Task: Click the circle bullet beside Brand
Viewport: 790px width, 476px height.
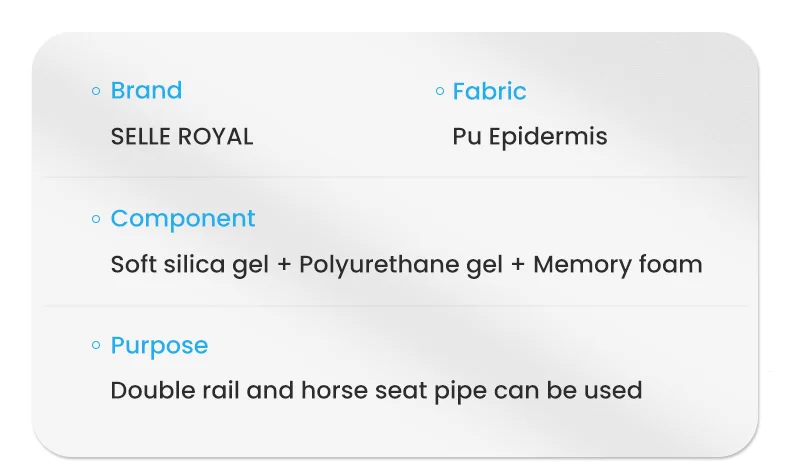Action: click(x=96, y=91)
